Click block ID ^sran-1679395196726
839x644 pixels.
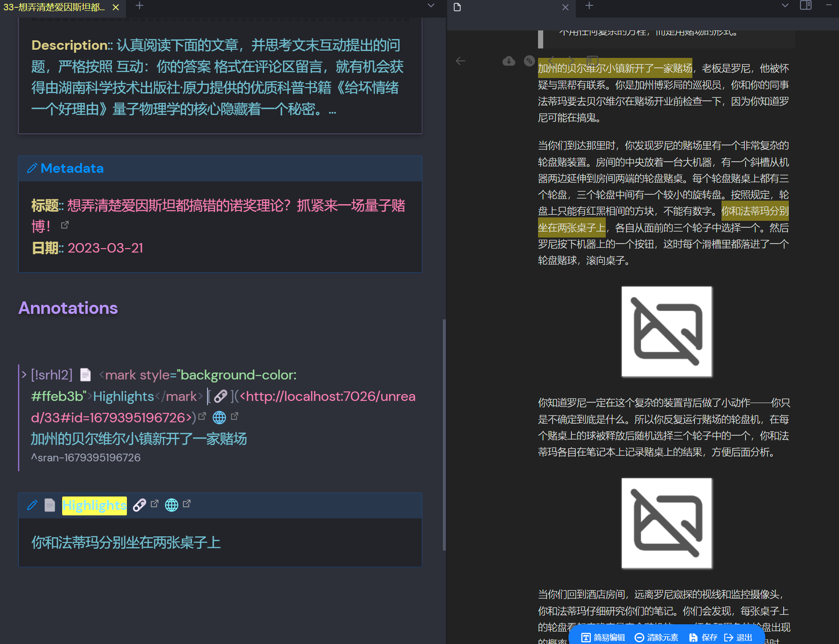click(86, 457)
